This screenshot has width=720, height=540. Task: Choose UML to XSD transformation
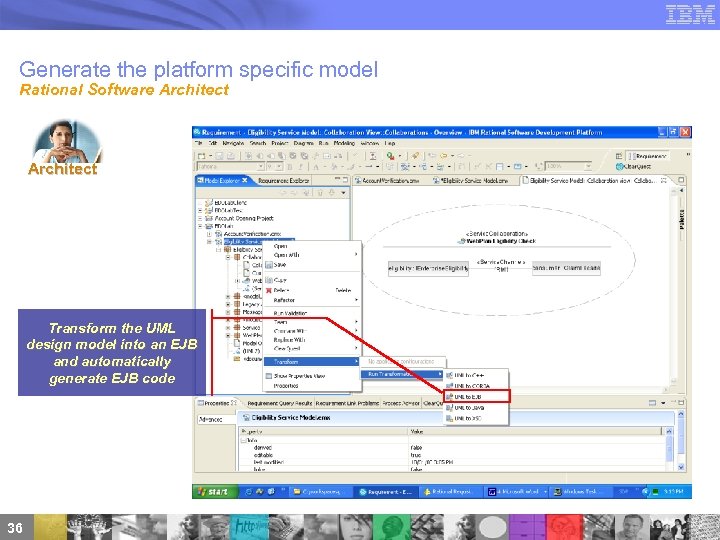tap(476, 418)
